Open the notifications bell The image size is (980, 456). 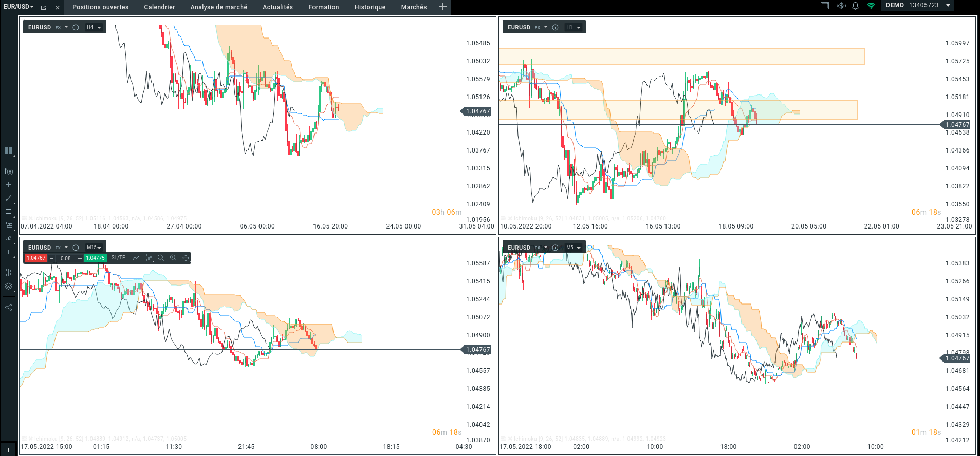pos(855,6)
